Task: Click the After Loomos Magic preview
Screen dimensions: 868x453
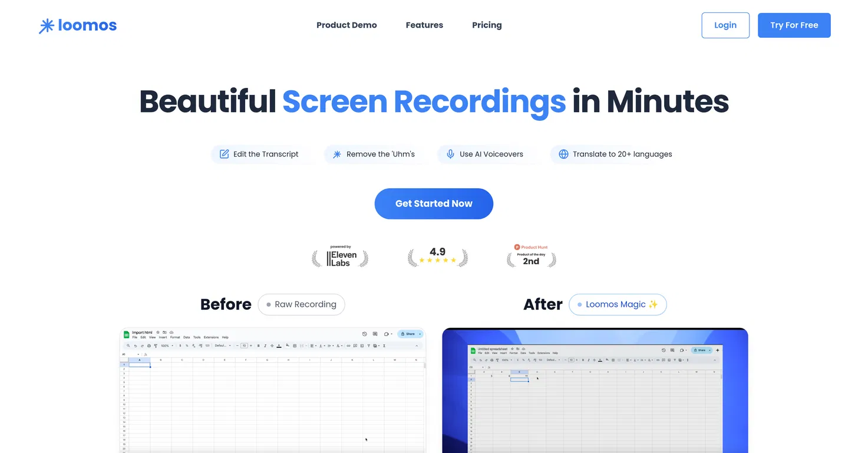Action: click(x=595, y=390)
